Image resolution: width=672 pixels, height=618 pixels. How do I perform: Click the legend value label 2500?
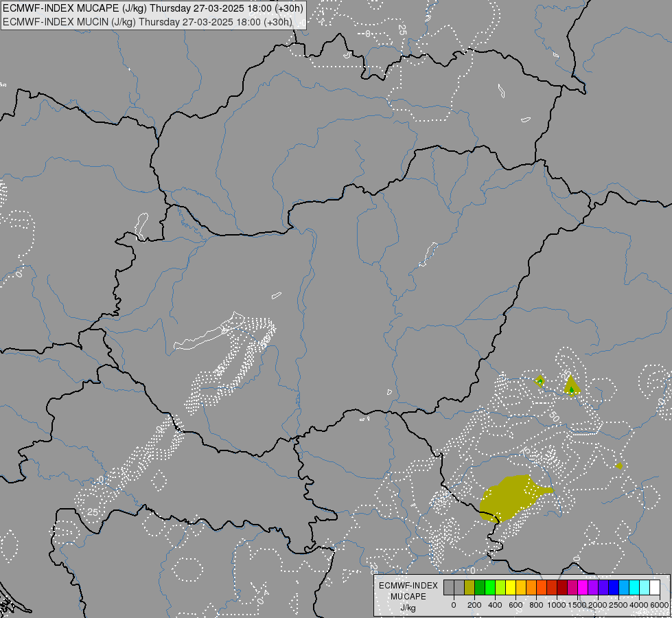coord(618,605)
